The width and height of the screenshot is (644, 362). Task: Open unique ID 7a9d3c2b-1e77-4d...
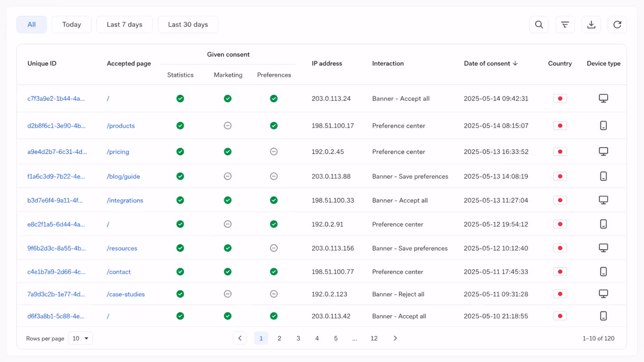click(x=56, y=294)
